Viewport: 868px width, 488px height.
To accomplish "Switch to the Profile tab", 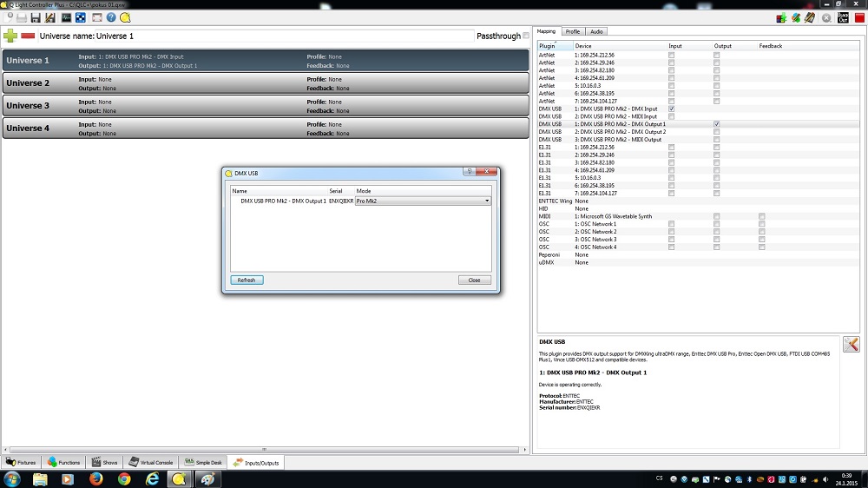I will (573, 31).
